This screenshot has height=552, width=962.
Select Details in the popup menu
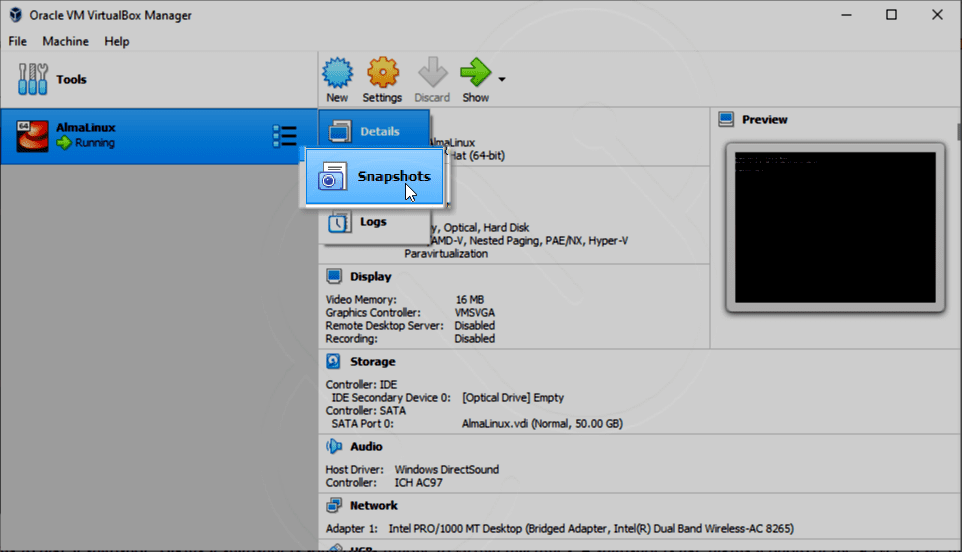click(x=374, y=131)
